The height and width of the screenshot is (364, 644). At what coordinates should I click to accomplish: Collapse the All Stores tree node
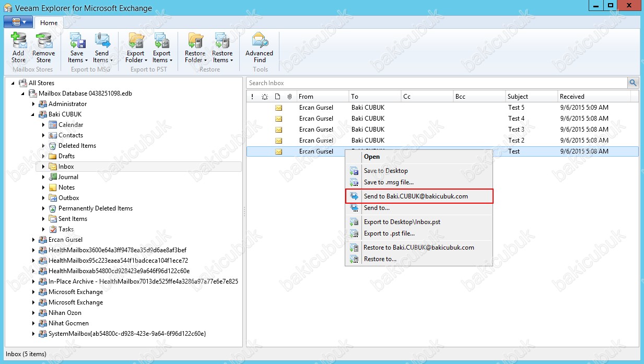13,83
